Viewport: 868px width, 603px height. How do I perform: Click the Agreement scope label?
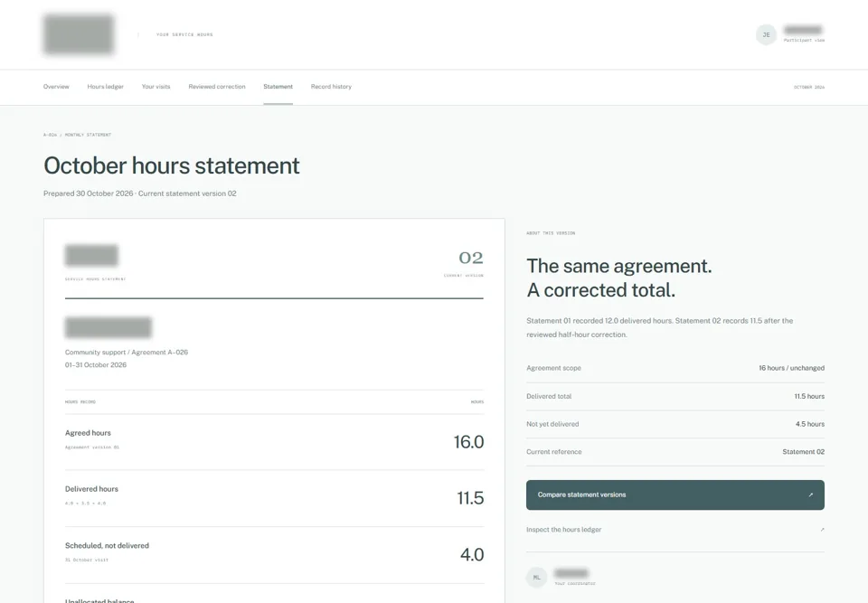(x=553, y=368)
